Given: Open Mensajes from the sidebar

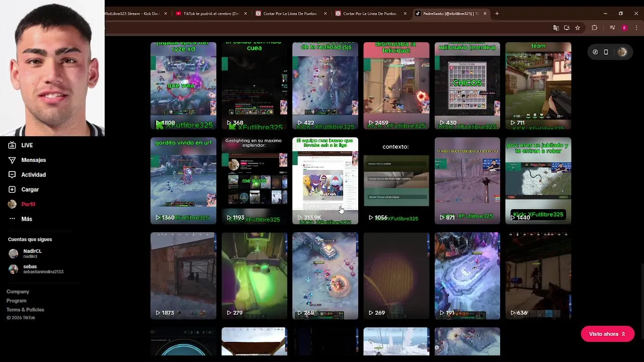Looking at the screenshot, I should click(x=27, y=160).
